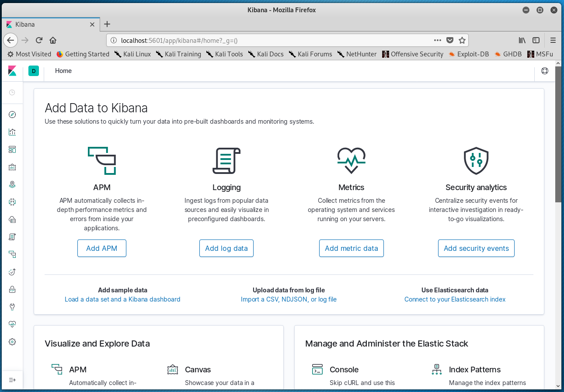The image size is (564, 392).
Task: Expand the side navigation menu
Action: [x=12, y=380]
